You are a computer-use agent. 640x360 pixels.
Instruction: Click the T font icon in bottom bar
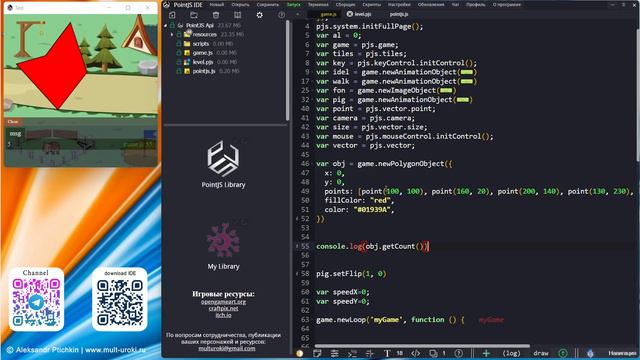387,353
